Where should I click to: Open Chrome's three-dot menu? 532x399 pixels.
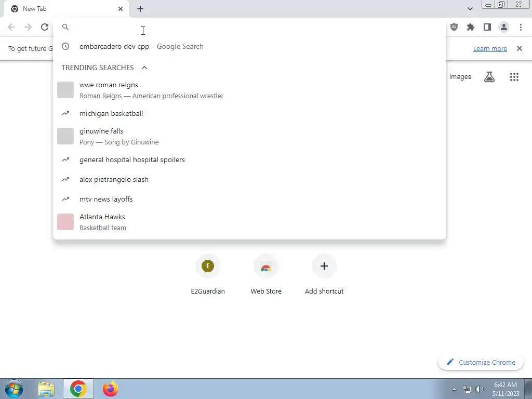[x=521, y=27]
